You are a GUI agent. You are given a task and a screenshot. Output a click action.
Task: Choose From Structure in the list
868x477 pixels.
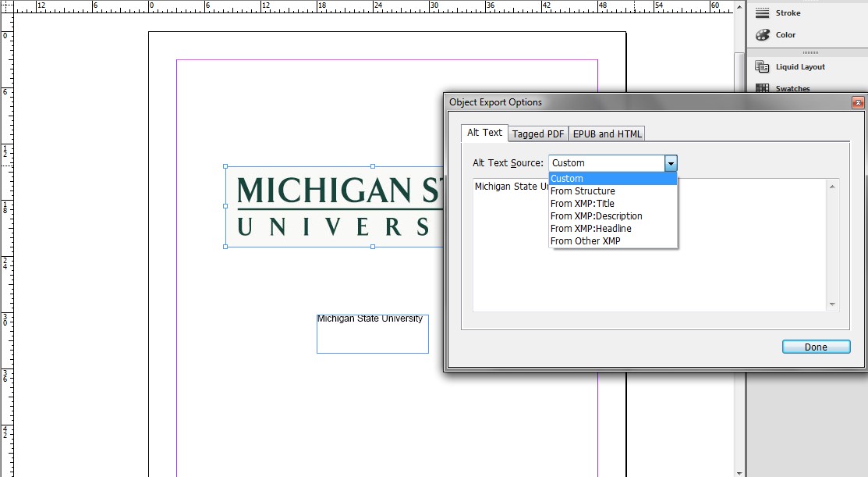[613, 191]
